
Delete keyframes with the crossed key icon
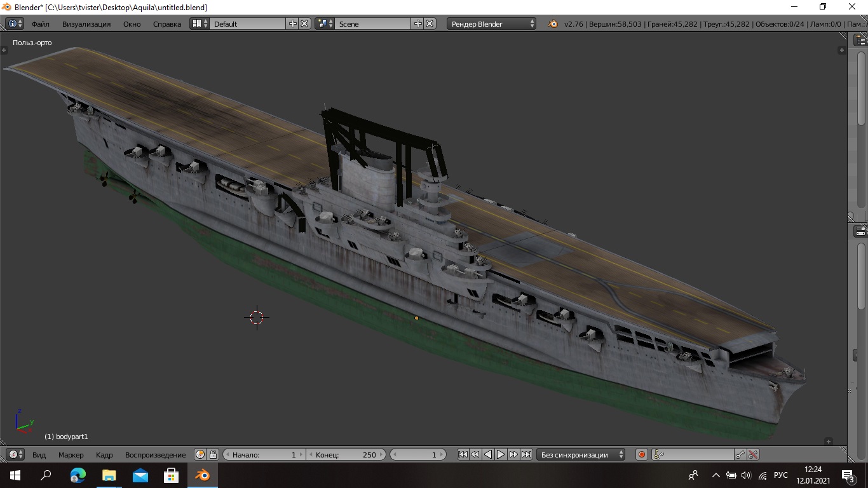pyautogui.click(x=753, y=454)
